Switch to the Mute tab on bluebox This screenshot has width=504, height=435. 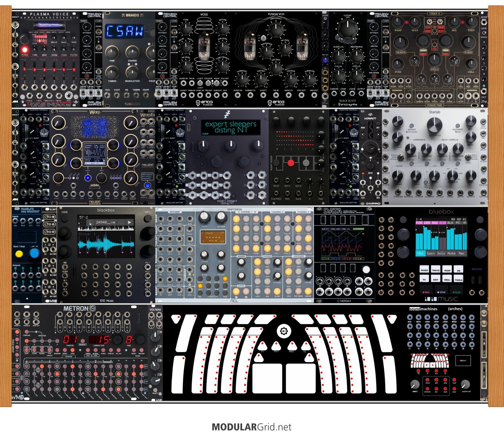tap(451, 253)
